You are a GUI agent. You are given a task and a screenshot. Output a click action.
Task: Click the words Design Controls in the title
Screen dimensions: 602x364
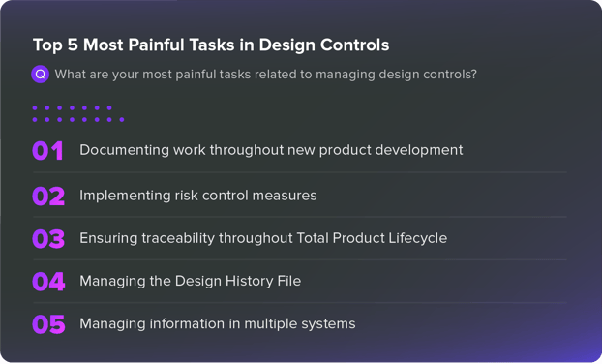pyautogui.click(x=324, y=45)
